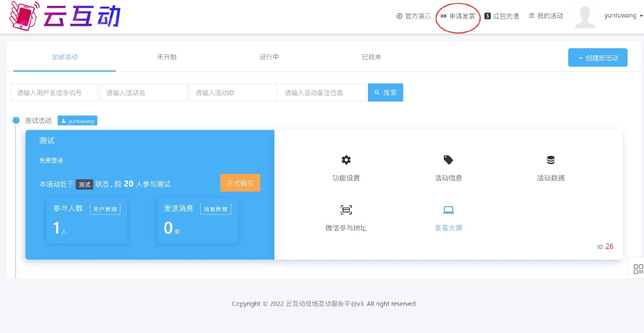
Task: Open the QR code icon at right edge
Action: (638, 269)
